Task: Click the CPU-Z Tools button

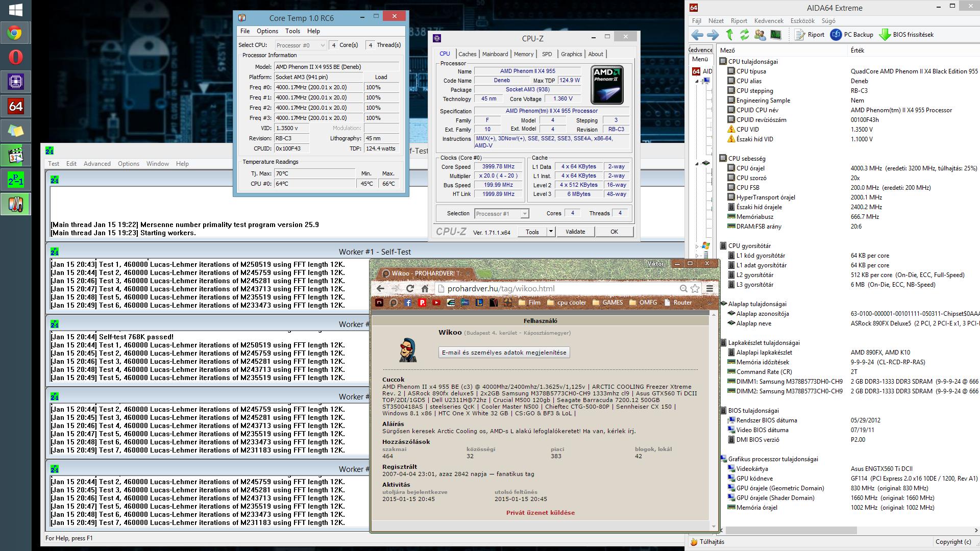Action: click(532, 232)
